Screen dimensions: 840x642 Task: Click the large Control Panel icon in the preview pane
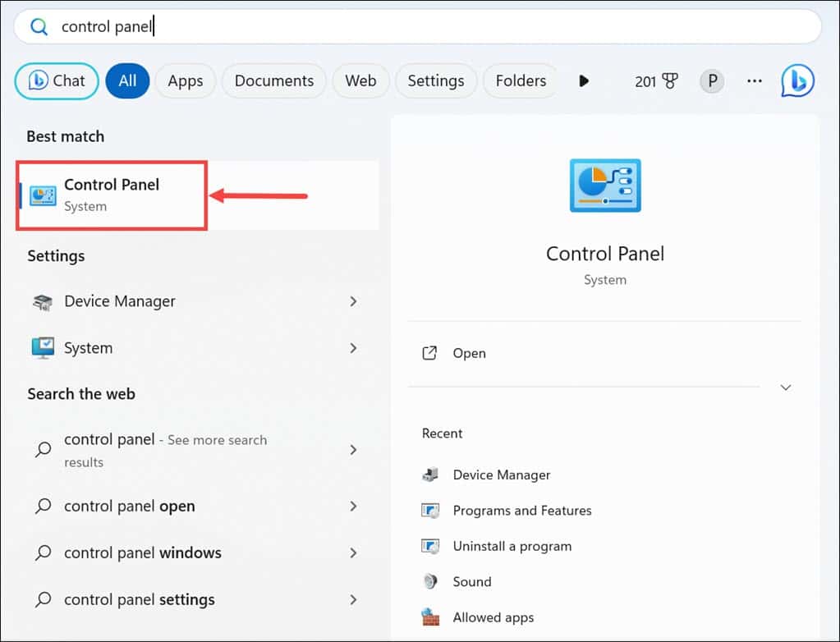605,186
